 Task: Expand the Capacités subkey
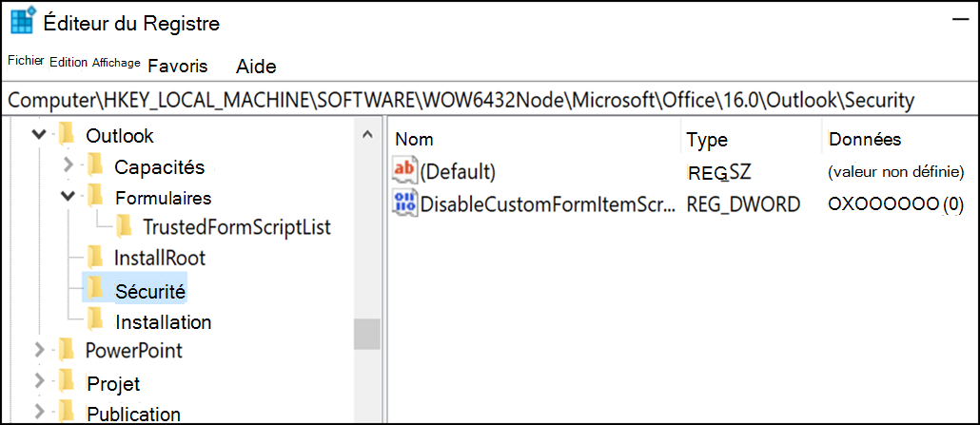[69, 165]
